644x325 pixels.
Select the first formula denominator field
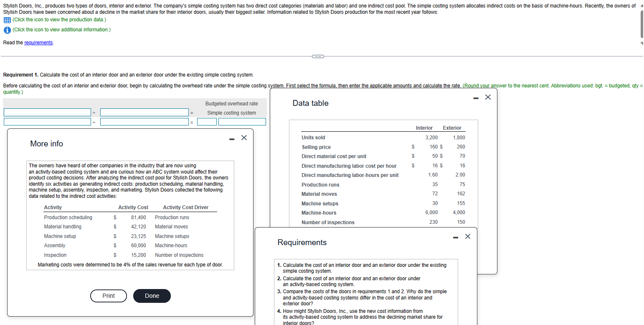[x=145, y=112]
